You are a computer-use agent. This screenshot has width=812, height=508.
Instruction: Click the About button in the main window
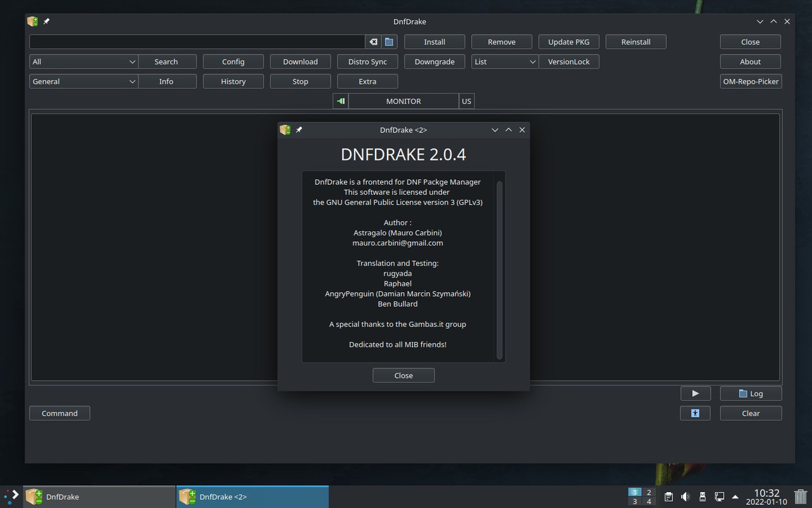pyautogui.click(x=750, y=62)
